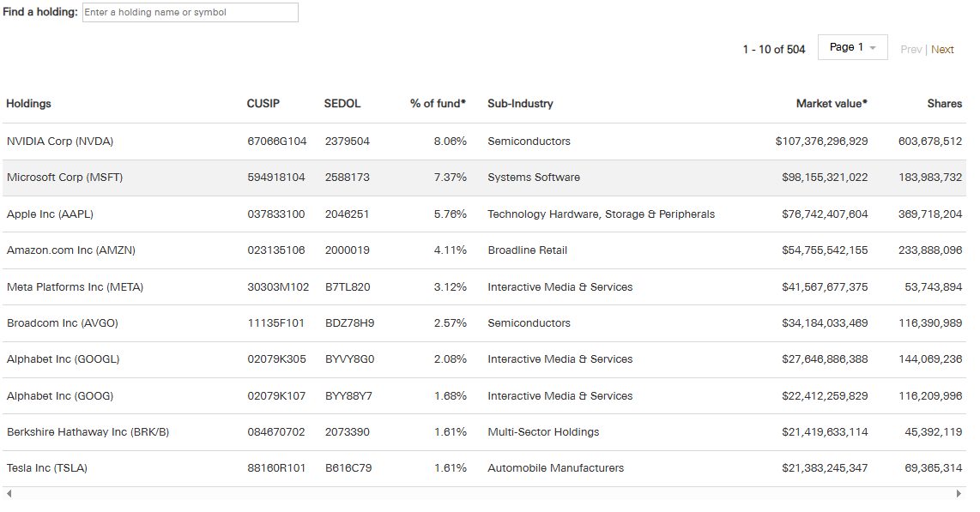Click Microsoft fund percentage 7.37%

coord(450,178)
